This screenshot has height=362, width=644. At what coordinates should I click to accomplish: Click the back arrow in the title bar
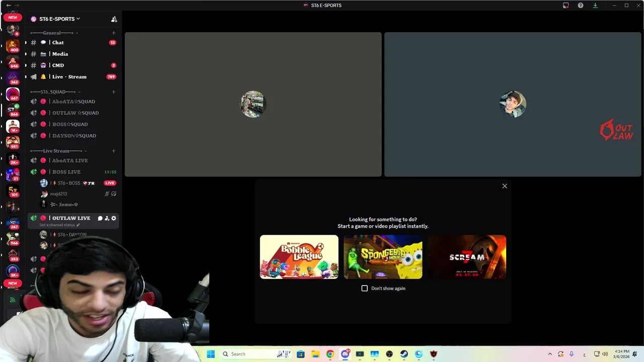click(9, 5)
